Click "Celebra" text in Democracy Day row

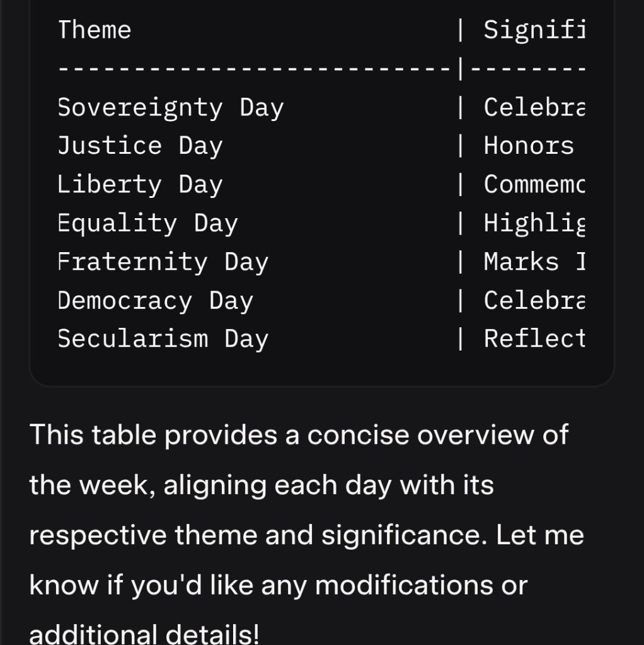click(534, 300)
